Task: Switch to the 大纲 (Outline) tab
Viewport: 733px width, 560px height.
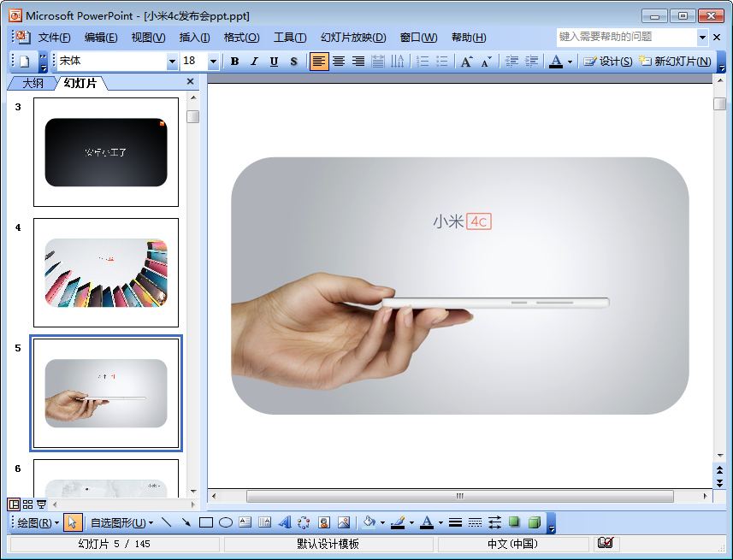Action: tap(33, 83)
